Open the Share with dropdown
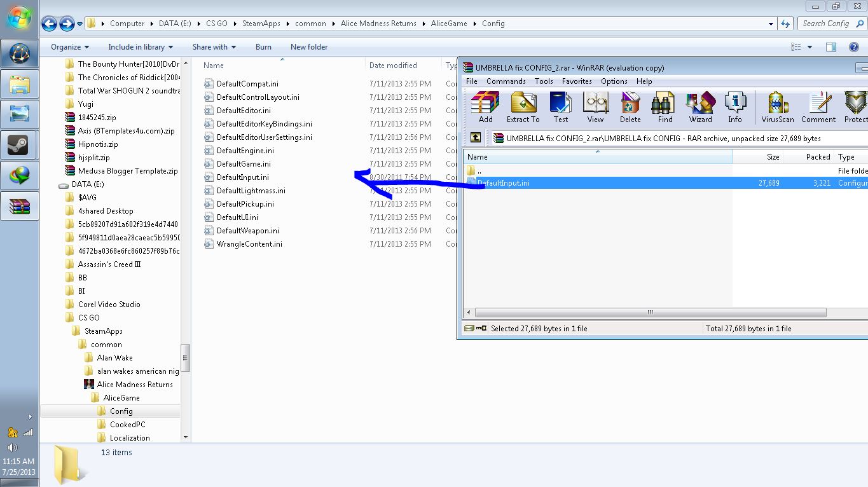The height and width of the screenshot is (487, 868). pyautogui.click(x=214, y=47)
